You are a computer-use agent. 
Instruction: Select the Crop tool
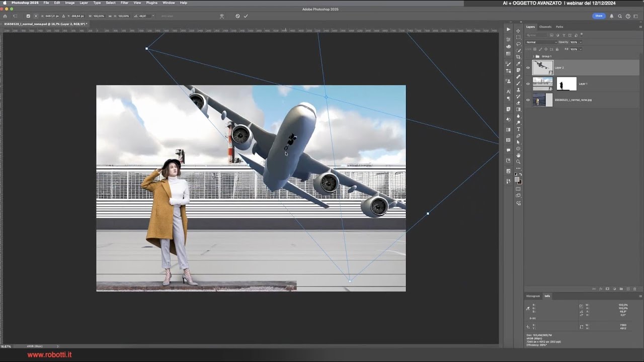(x=518, y=57)
